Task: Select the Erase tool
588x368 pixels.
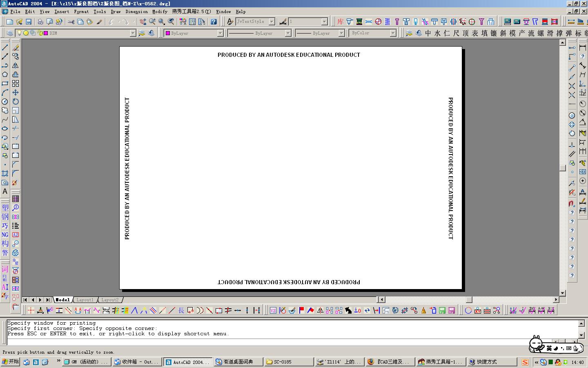Action: tap(16, 47)
